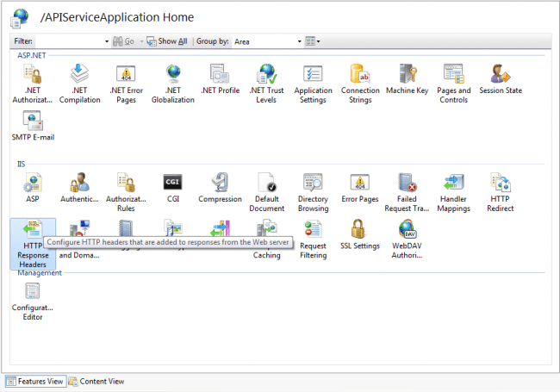This screenshot has height=392, width=560.
Task: Open the Machine Key feature
Action: click(408, 79)
